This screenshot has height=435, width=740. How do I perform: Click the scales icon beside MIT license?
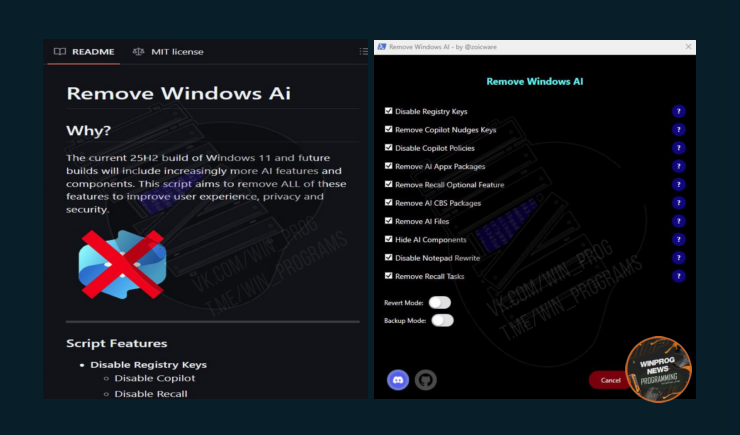(x=138, y=51)
